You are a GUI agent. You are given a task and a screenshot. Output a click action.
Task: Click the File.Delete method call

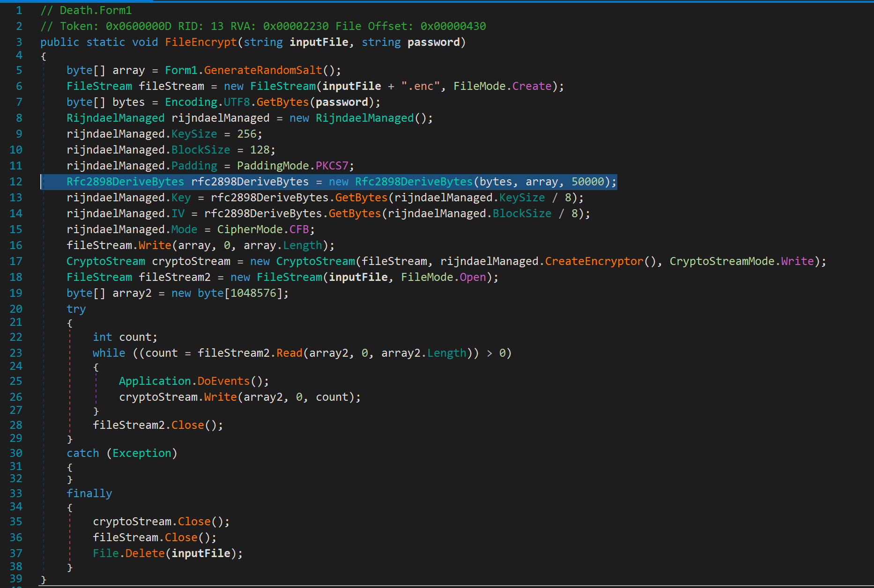pyautogui.click(x=145, y=553)
